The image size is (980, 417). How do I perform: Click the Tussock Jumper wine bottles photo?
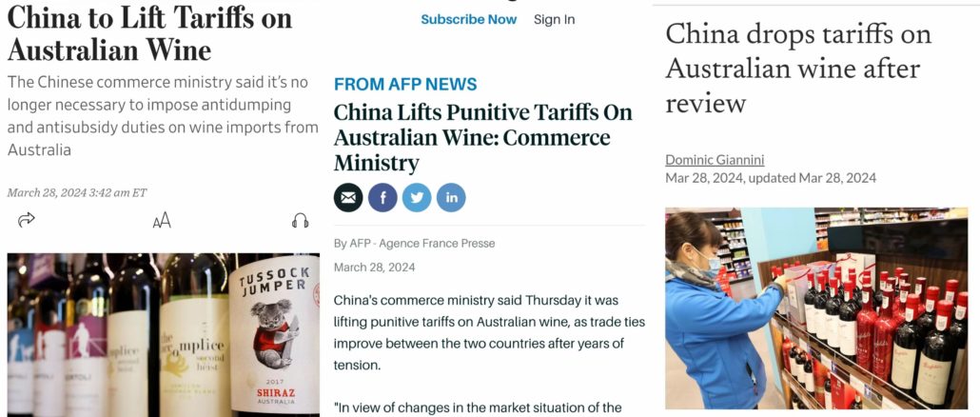pos(164,334)
